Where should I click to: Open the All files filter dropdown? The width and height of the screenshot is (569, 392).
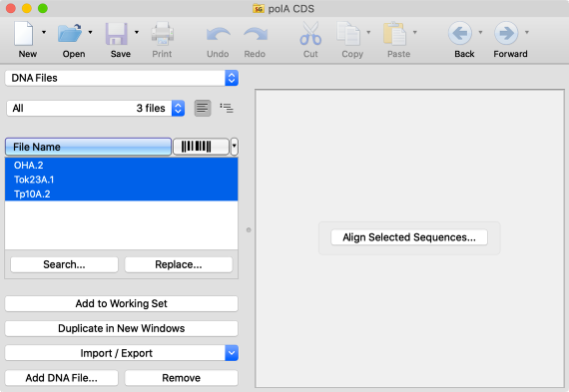pos(96,108)
